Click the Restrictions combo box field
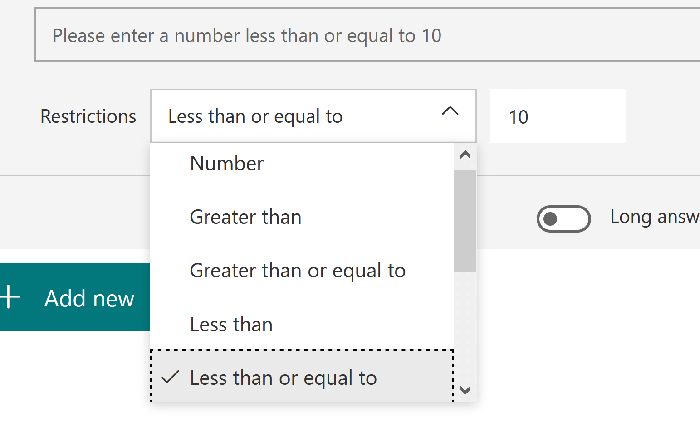The image size is (700, 422). tap(313, 116)
